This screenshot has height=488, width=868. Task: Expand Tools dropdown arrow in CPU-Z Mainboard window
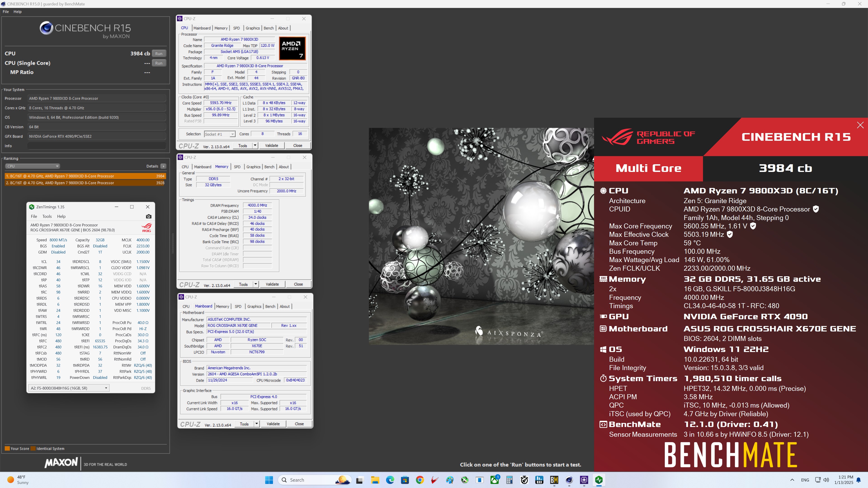coord(257,424)
